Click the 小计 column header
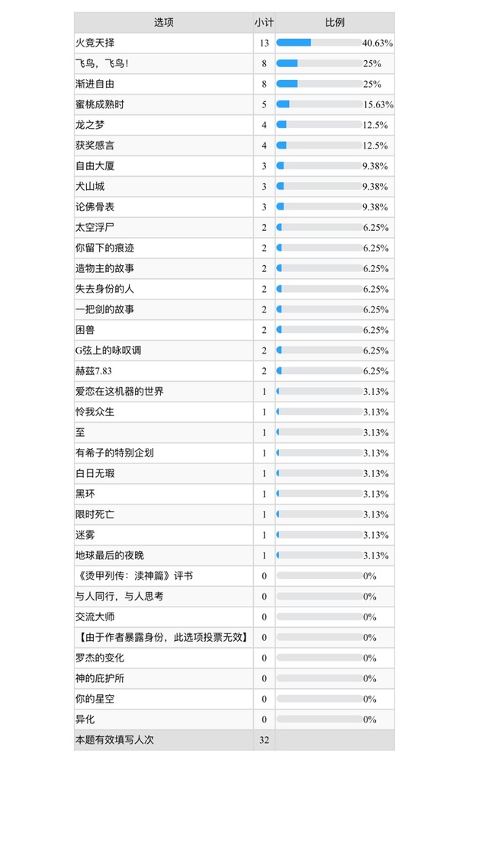488x868 pixels. [x=265, y=23]
